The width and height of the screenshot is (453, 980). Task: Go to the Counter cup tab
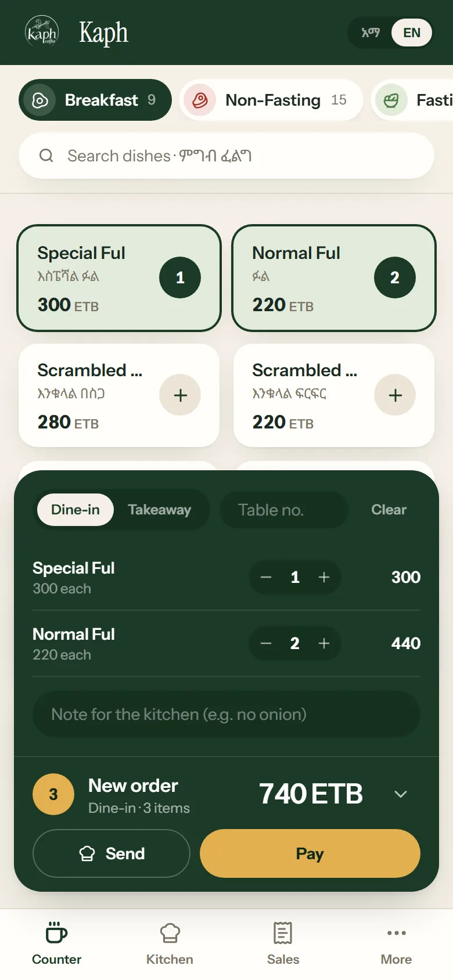[x=56, y=943]
